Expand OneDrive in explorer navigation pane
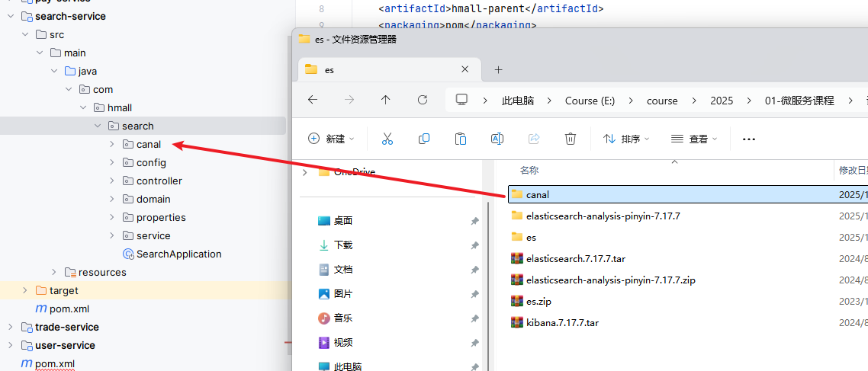The height and width of the screenshot is (371, 868). click(x=305, y=172)
